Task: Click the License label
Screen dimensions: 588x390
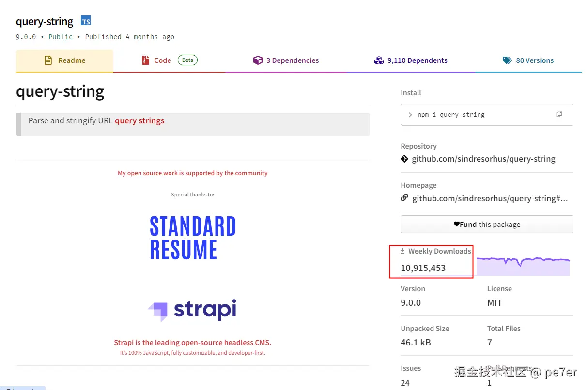Action: tap(499, 289)
